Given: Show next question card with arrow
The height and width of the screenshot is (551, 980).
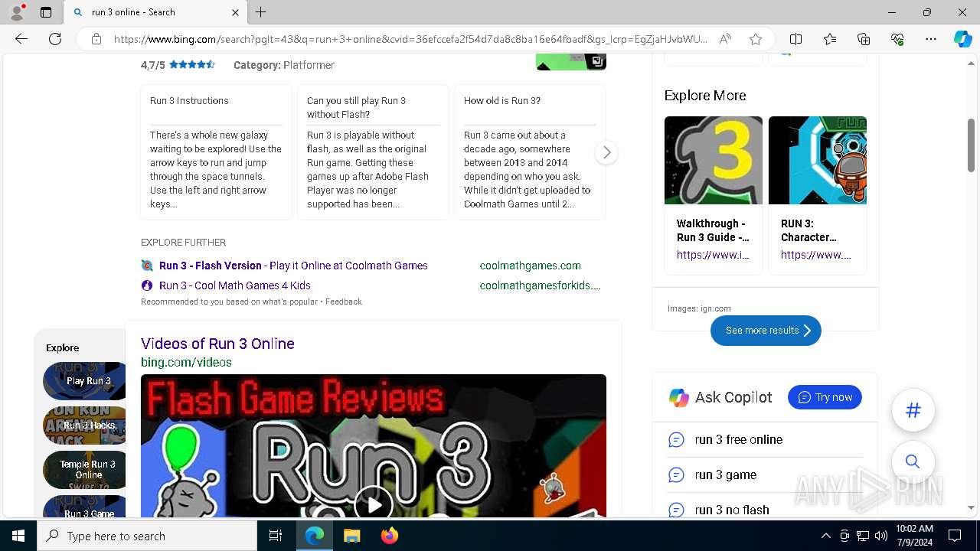Looking at the screenshot, I should tap(606, 152).
